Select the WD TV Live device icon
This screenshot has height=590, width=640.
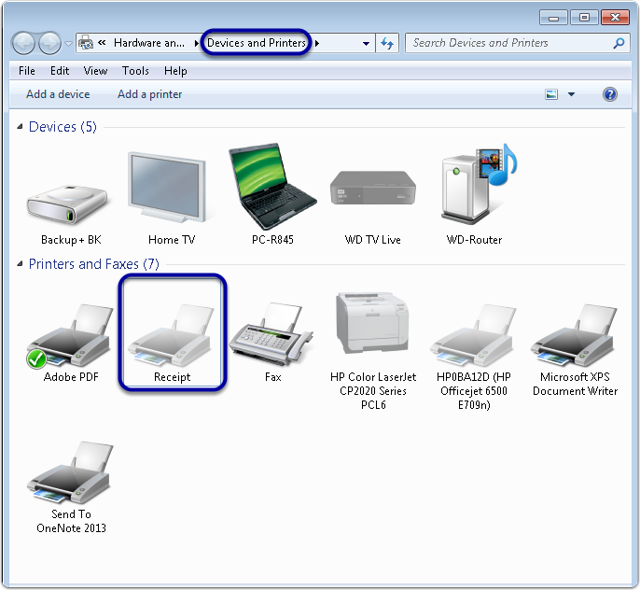coord(373,189)
